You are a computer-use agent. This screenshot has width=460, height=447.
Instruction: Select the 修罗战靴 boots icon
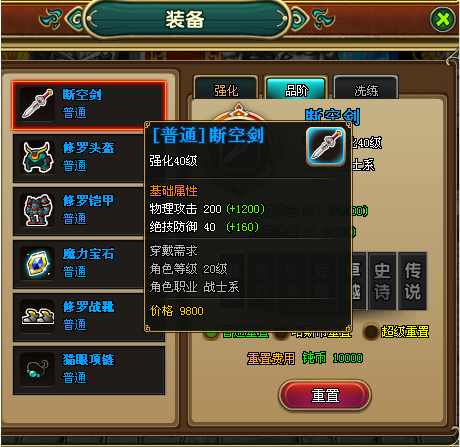click(x=37, y=317)
